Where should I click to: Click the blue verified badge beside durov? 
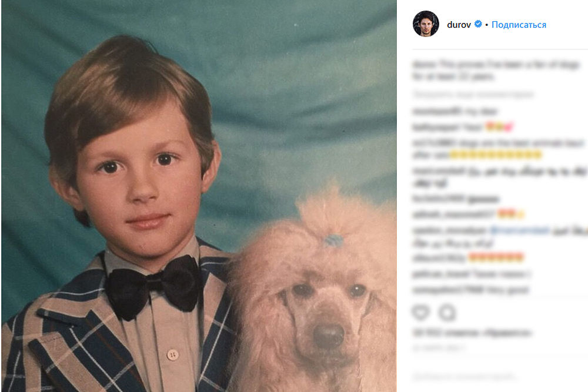coord(478,24)
